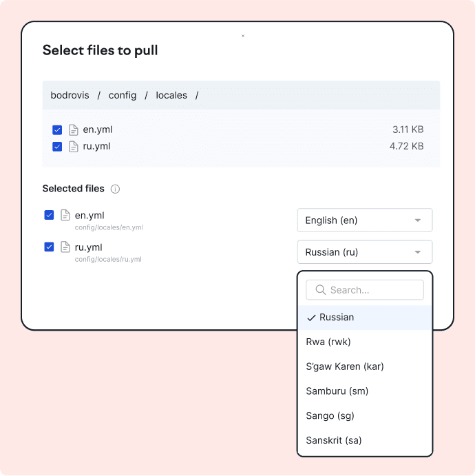This screenshot has width=475, height=476.
Task: Collapse the Russian (ru) language dropdown
Action: pos(364,252)
